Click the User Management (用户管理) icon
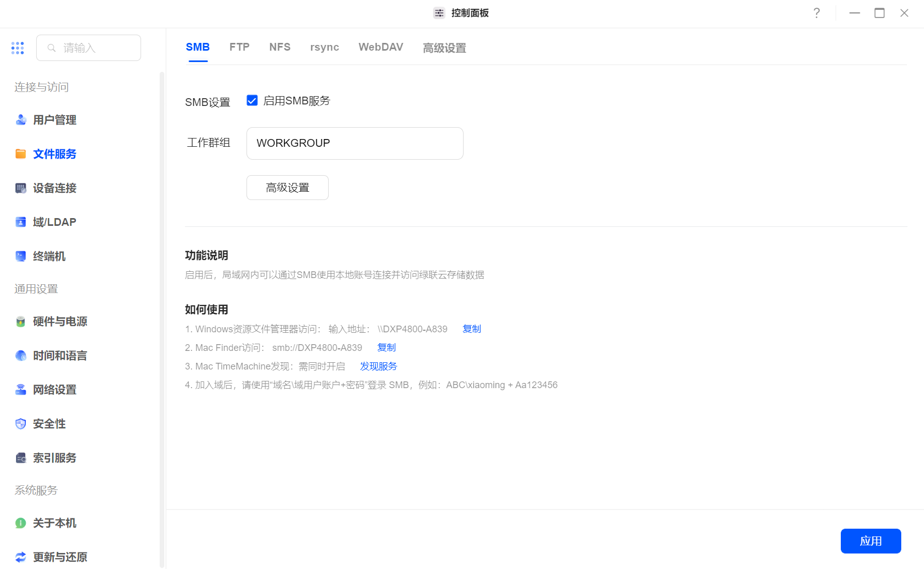924x569 pixels. pyautogui.click(x=21, y=120)
